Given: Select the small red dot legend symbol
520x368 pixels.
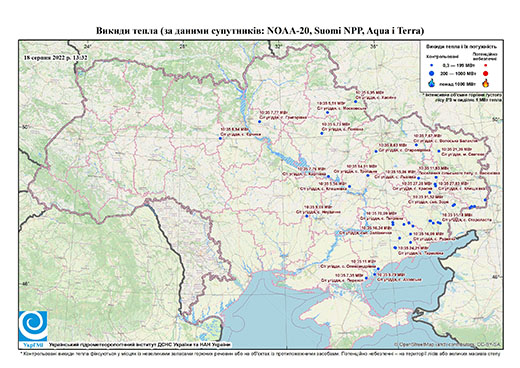Looking at the screenshot, I should tap(485, 65).
